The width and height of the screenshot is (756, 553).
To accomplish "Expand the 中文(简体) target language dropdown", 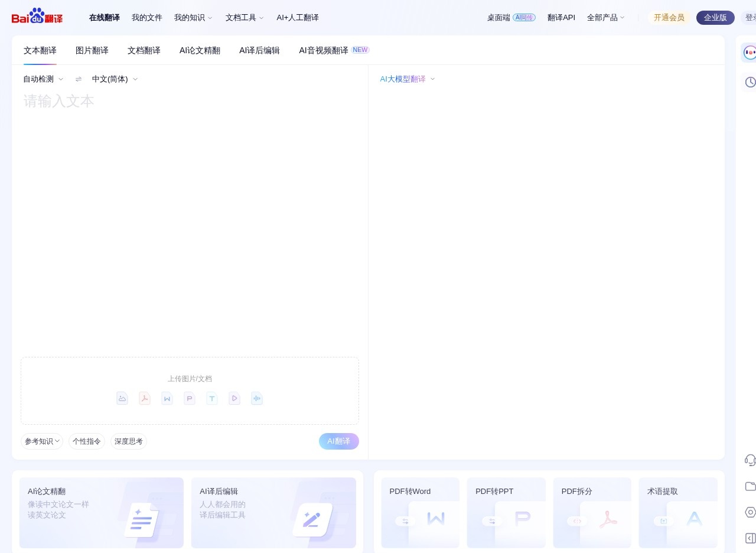I will click(115, 79).
